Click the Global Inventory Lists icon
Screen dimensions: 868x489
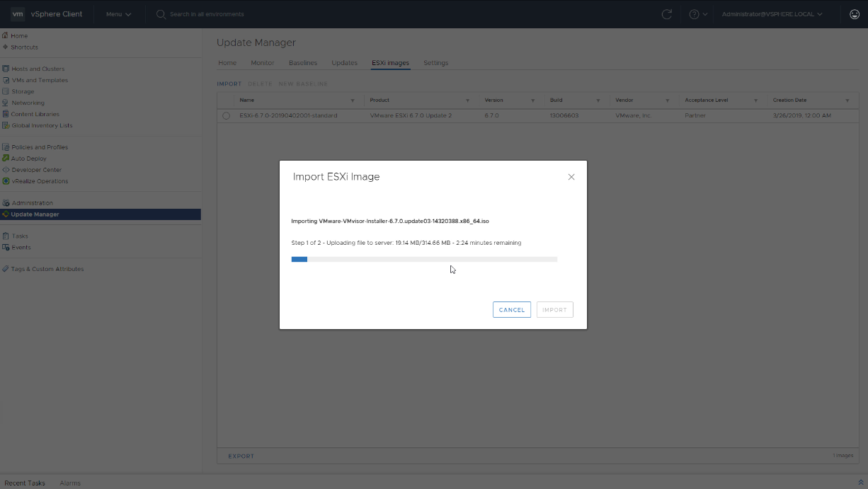(x=6, y=125)
